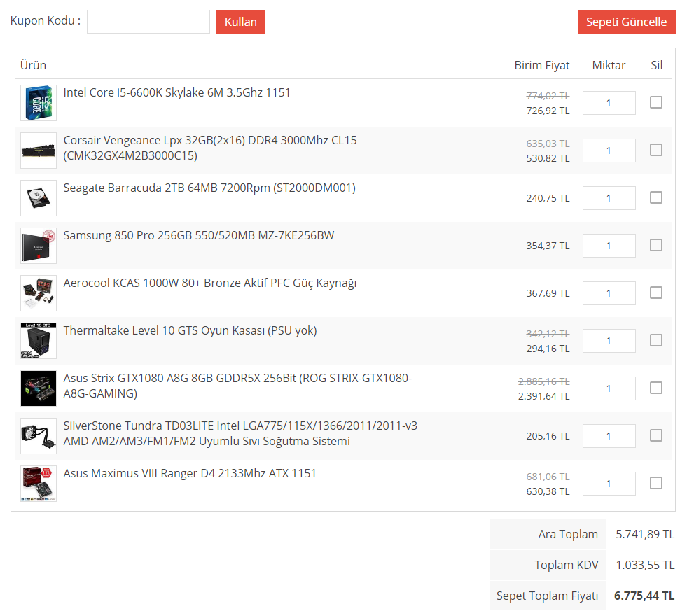Tick delete checkbox for Seagate Barracuda 2TB
Screen dimensions: 687x616
(x=656, y=197)
